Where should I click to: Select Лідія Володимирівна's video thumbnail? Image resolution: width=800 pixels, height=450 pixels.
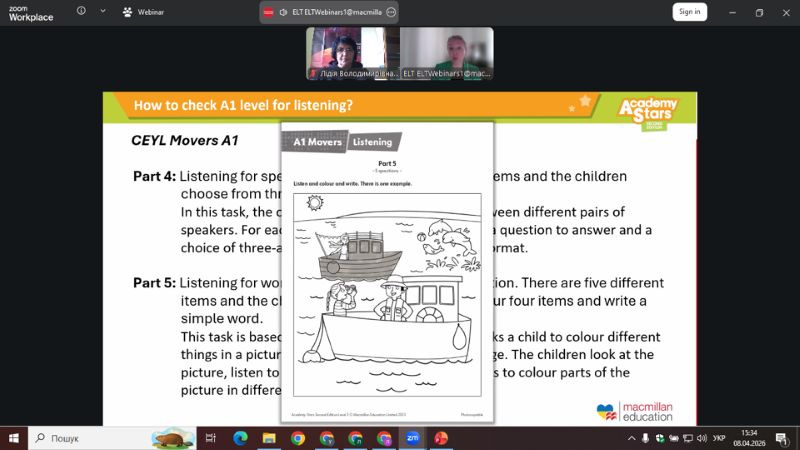click(x=353, y=54)
